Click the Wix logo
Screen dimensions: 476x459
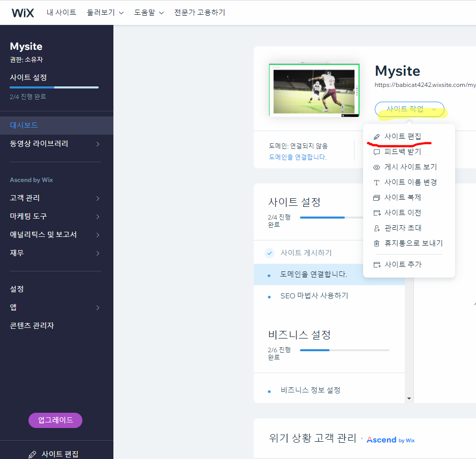pos(23,13)
